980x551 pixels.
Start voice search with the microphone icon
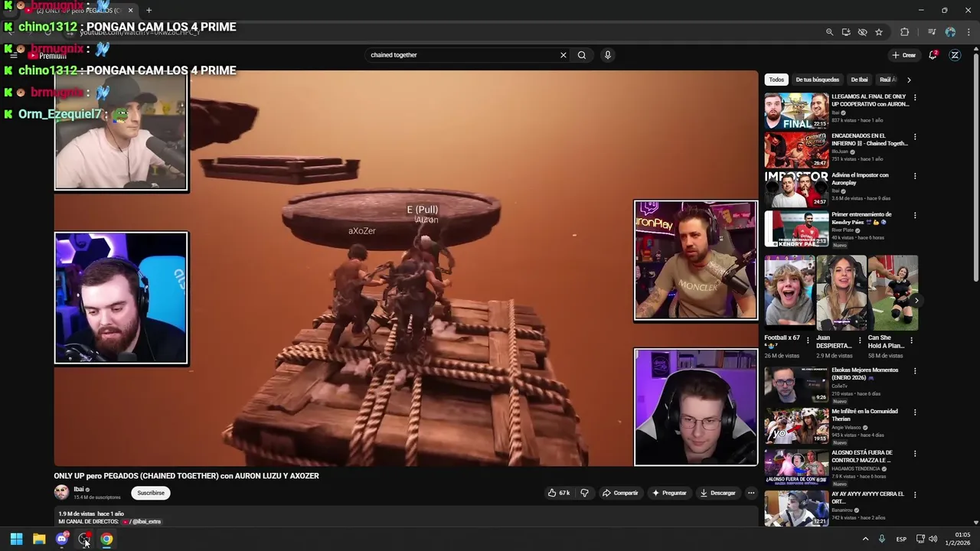608,55
